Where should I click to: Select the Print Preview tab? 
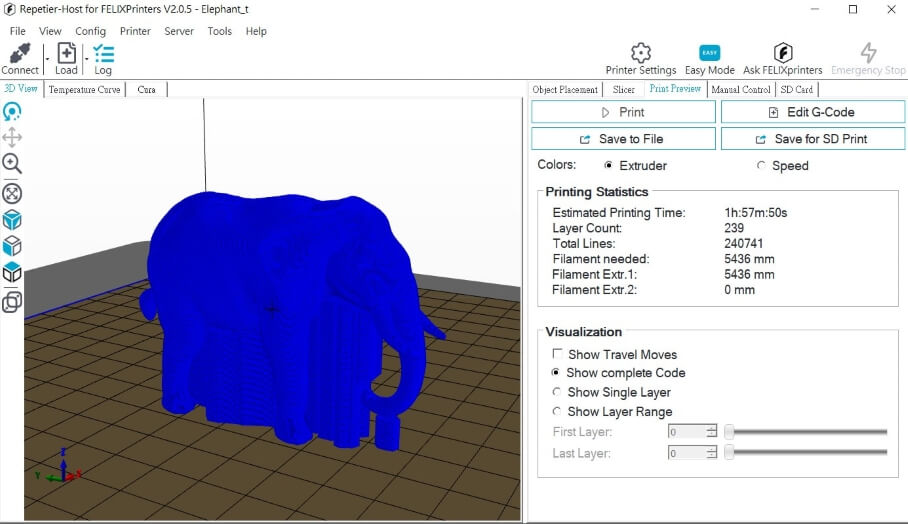pyautogui.click(x=675, y=89)
